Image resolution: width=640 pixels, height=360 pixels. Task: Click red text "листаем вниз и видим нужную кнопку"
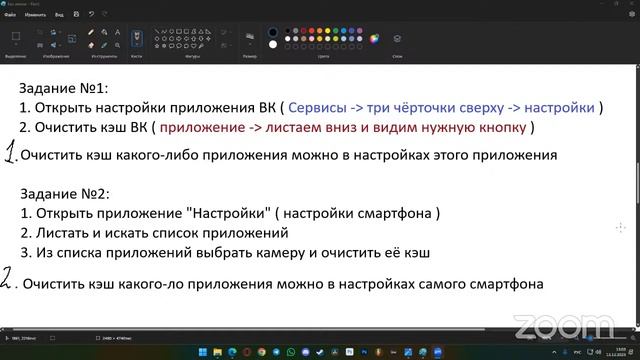coord(396,127)
